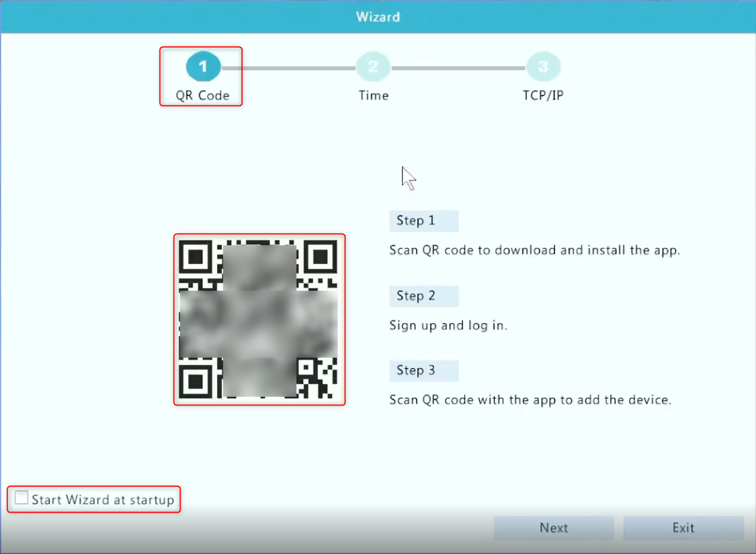Click the progress line between steps 1 and 2
The image size is (756, 554).
(x=288, y=68)
